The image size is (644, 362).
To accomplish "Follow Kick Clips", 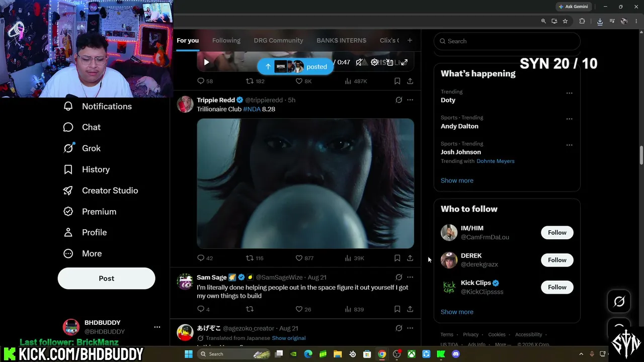I will coord(557,287).
